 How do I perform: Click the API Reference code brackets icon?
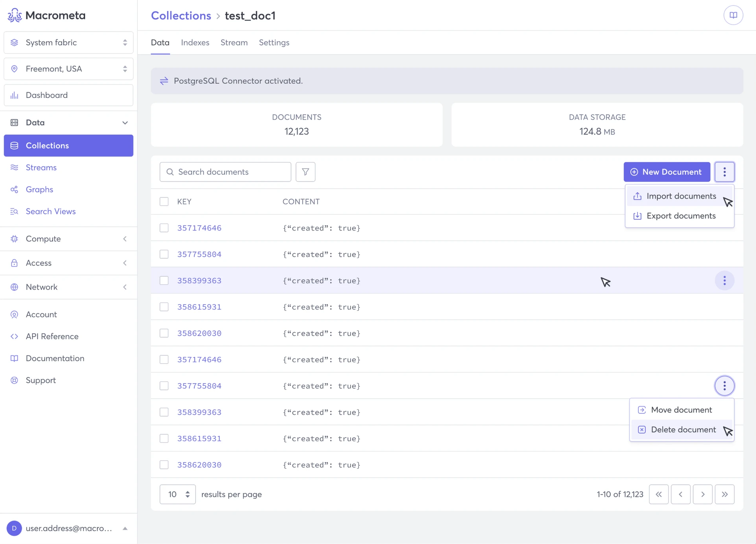[14, 336]
